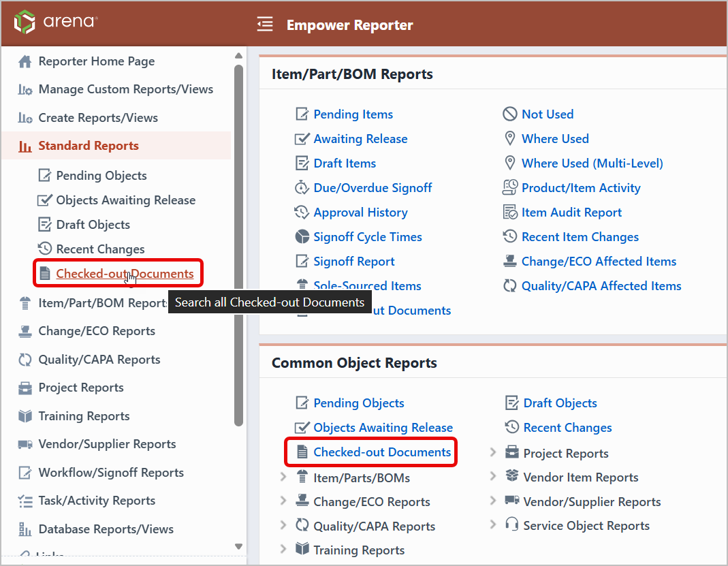Click the Workflow/Signoff Reports edit icon
The height and width of the screenshot is (566, 728).
[x=25, y=473]
